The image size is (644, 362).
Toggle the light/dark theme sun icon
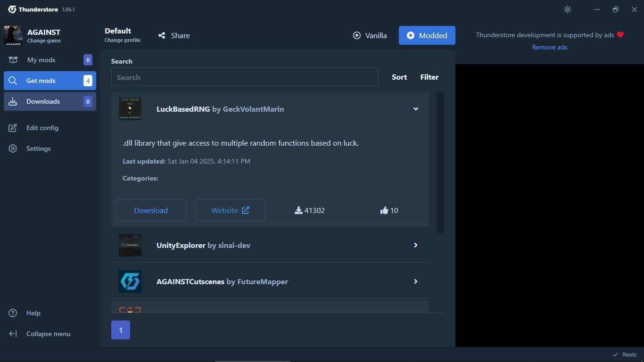568,9
